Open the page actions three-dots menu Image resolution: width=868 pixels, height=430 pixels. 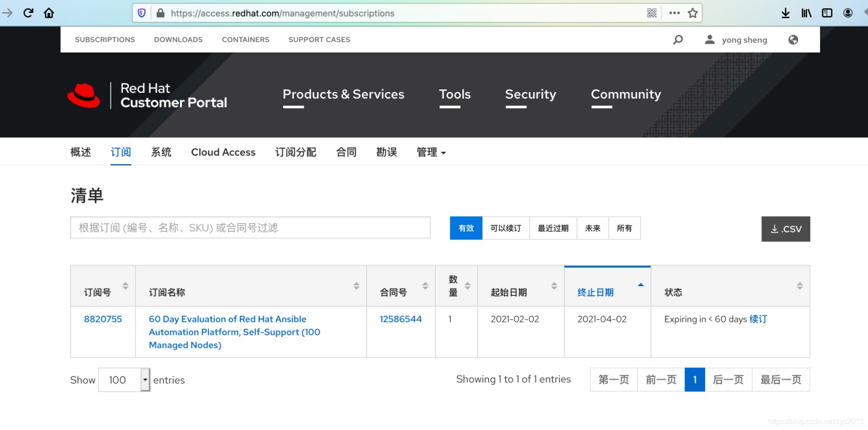tap(674, 13)
